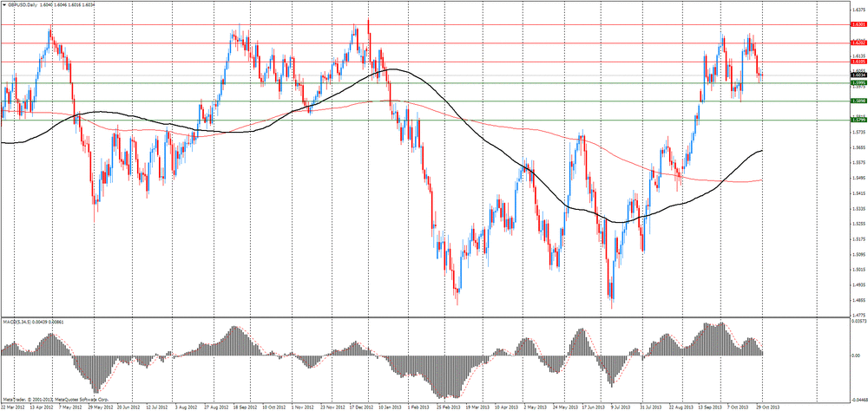Select the red 1.6301 resistance price label

pos(859,24)
